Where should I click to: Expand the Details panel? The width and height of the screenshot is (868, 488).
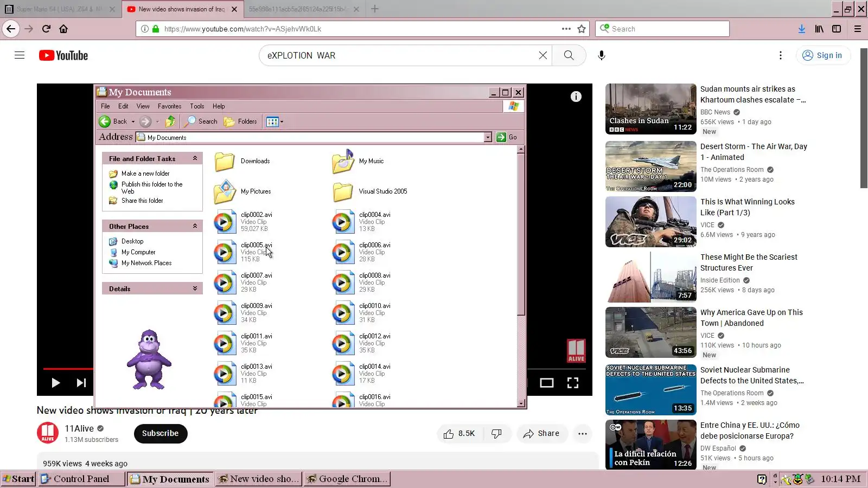(195, 288)
